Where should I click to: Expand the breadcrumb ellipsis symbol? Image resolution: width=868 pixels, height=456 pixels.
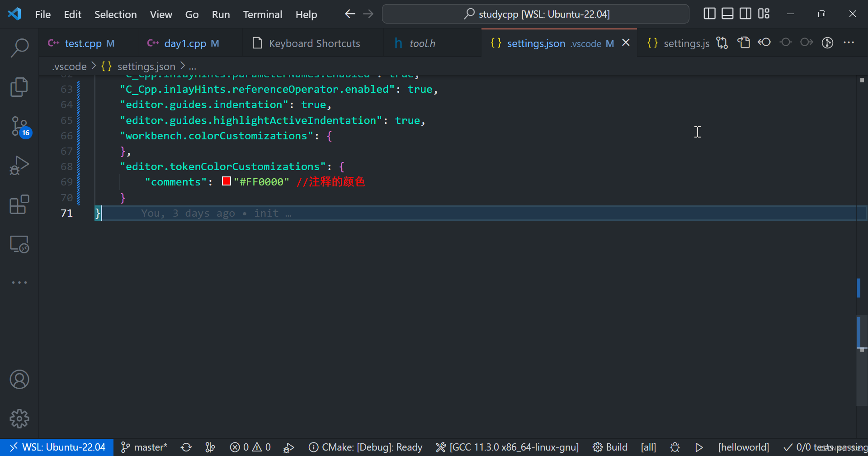[x=193, y=66]
